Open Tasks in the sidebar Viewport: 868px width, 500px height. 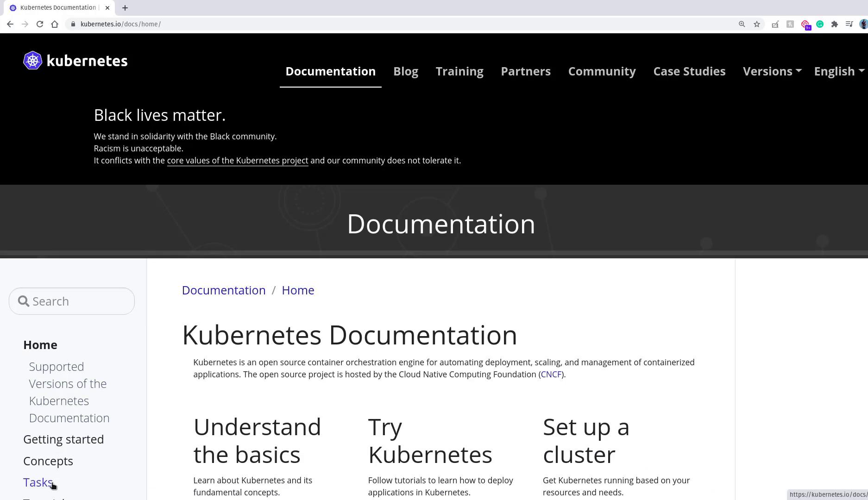[38, 482]
